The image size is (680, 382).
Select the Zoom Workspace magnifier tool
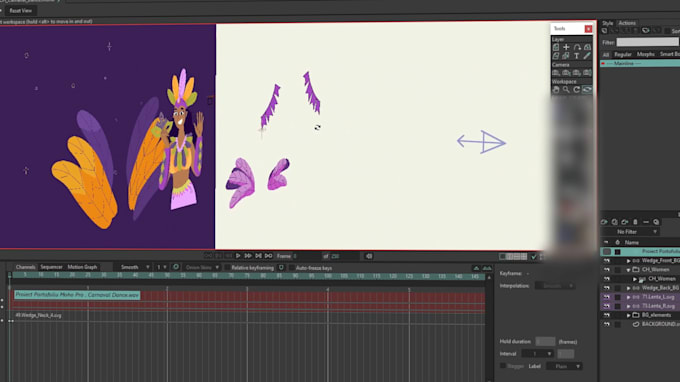(x=566, y=90)
